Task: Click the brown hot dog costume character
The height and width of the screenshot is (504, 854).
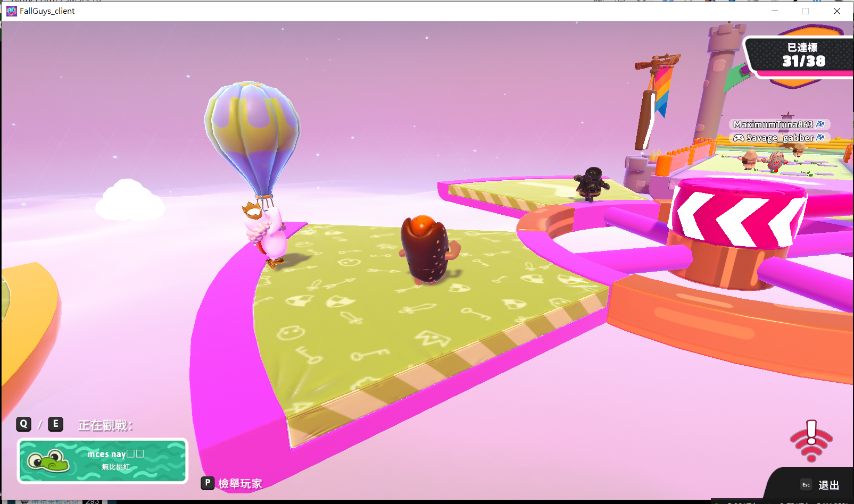Action: 429,249
